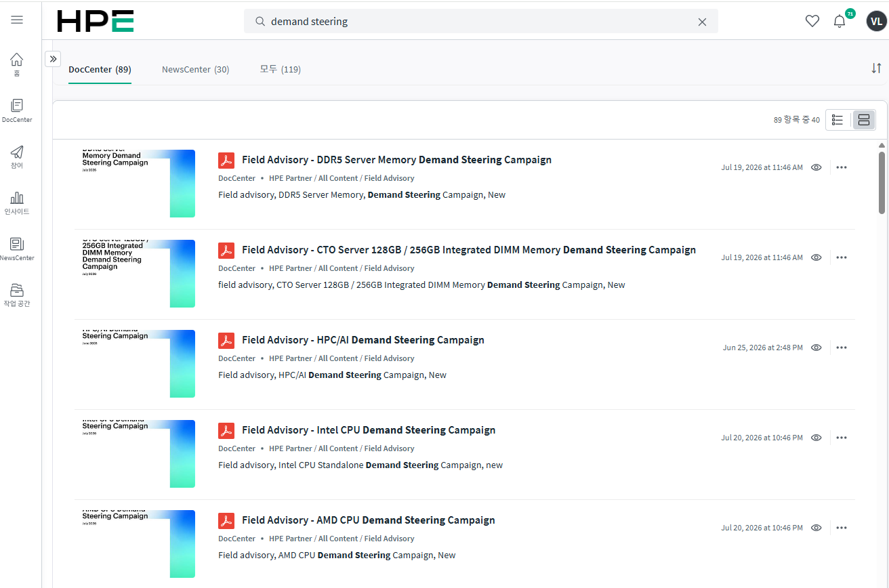
Task: Open the CTO Server 128GB document thumbnail
Action: [138, 274]
